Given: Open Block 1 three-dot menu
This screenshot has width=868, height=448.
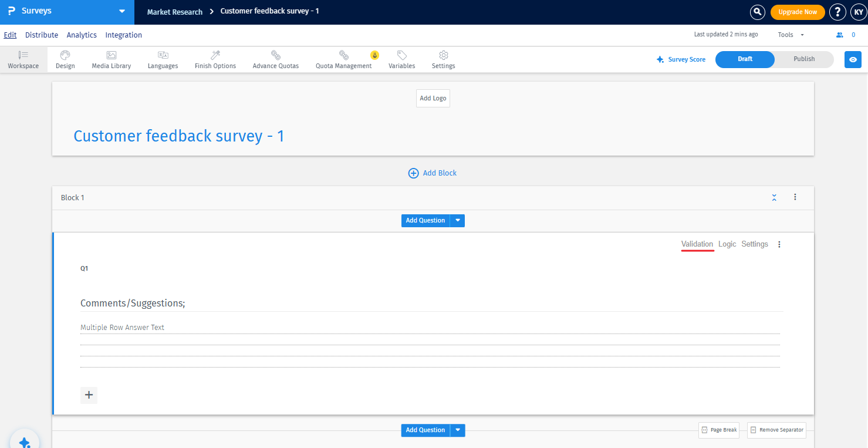Looking at the screenshot, I should (x=795, y=197).
